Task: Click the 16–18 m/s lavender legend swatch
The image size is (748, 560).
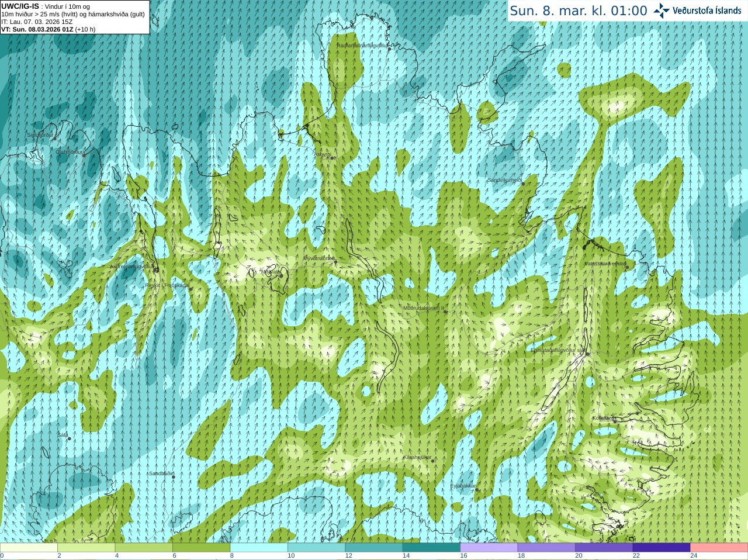Action: point(489,547)
